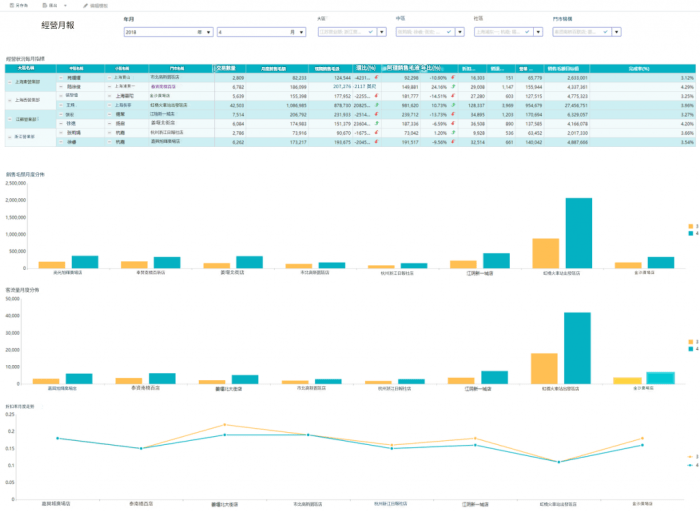
Task: Collapse the 上海東營業部 row group
Action: coord(10,82)
